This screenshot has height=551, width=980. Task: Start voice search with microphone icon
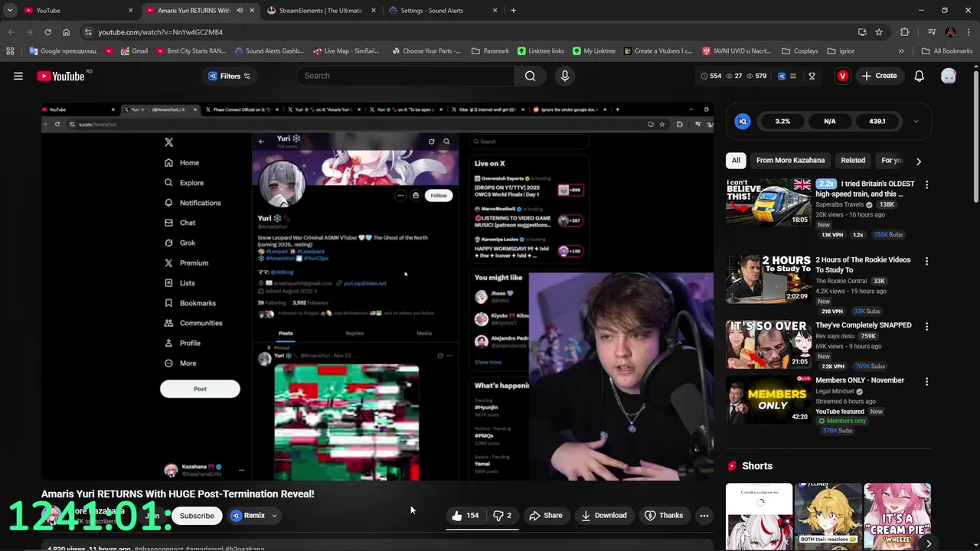(565, 76)
